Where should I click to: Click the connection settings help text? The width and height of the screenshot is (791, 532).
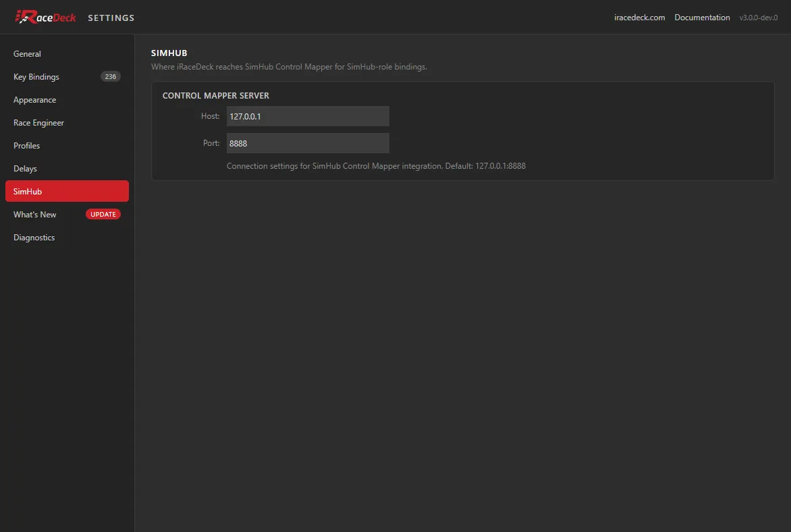point(376,166)
